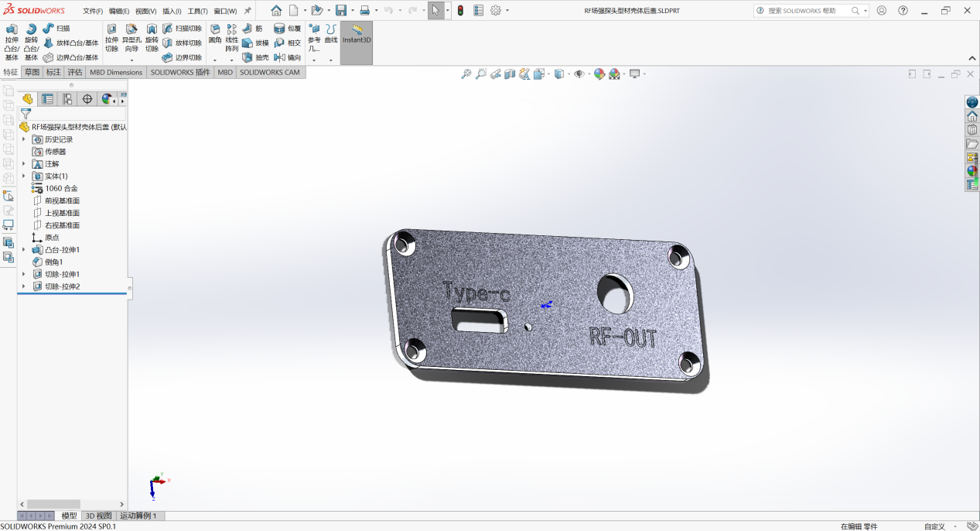This screenshot has width=980, height=531.
Task: Open the PropertyManager tab icon
Action: pos(48,99)
